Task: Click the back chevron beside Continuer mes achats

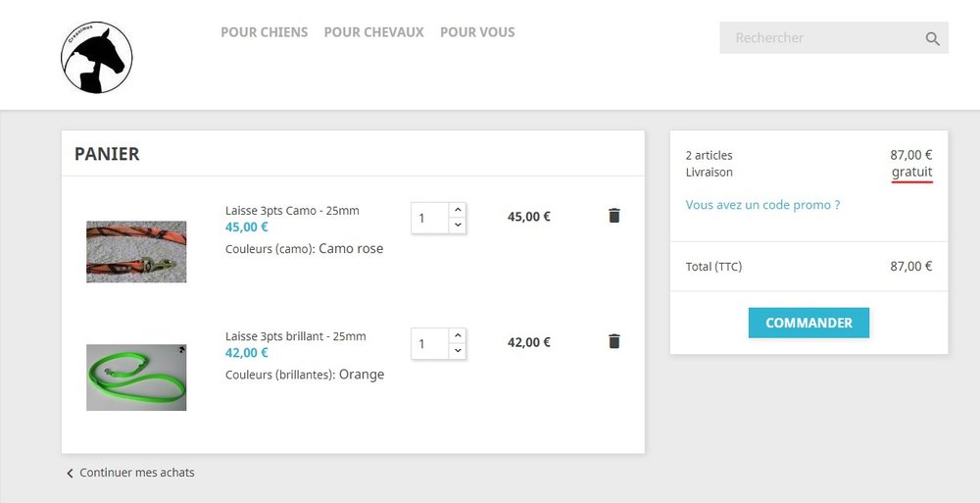Action: tap(70, 474)
